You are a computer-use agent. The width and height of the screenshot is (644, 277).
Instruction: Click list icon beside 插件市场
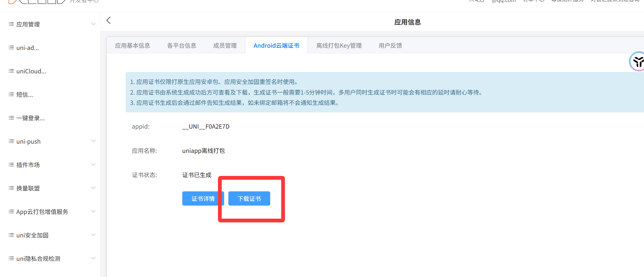[x=11, y=165]
